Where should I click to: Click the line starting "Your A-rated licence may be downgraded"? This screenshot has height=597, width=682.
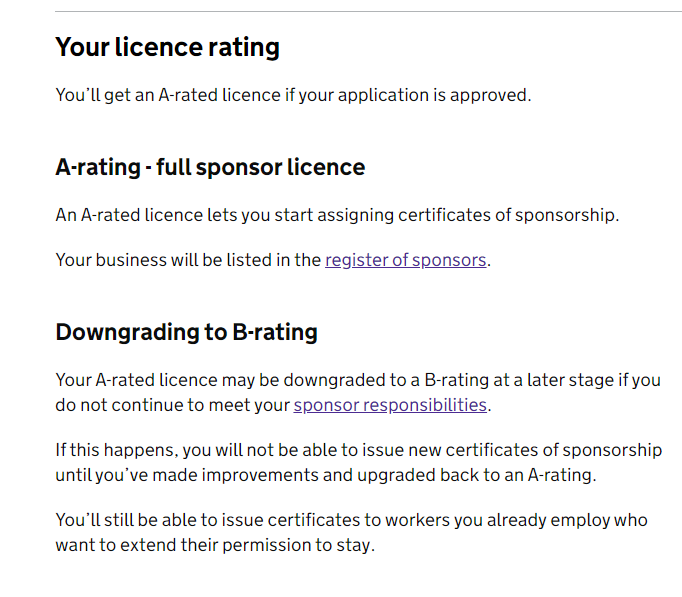click(x=357, y=381)
